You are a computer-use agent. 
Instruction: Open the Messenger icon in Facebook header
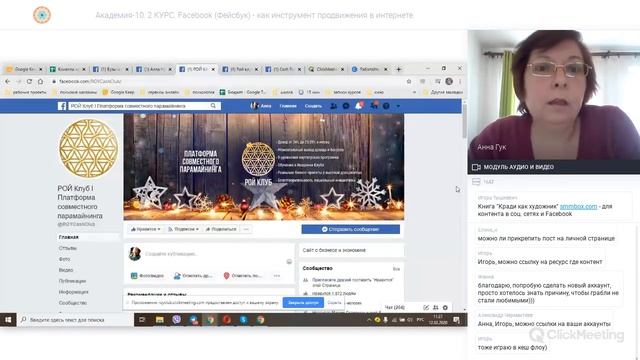click(346, 106)
